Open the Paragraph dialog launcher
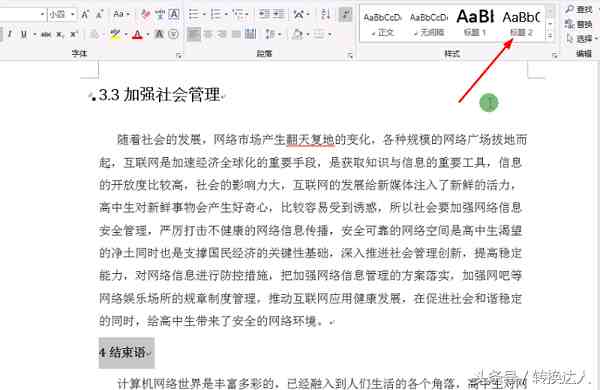 click(x=350, y=56)
